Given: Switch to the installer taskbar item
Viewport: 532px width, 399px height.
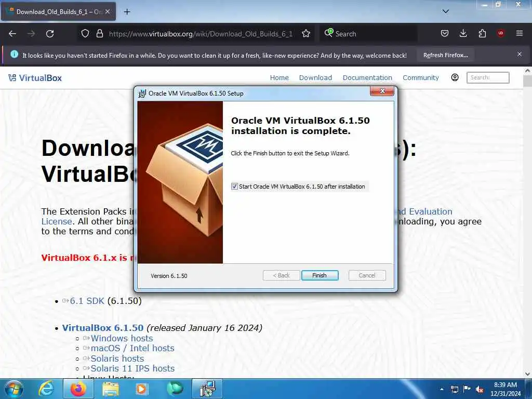Looking at the screenshot, I should pos(207,389).
